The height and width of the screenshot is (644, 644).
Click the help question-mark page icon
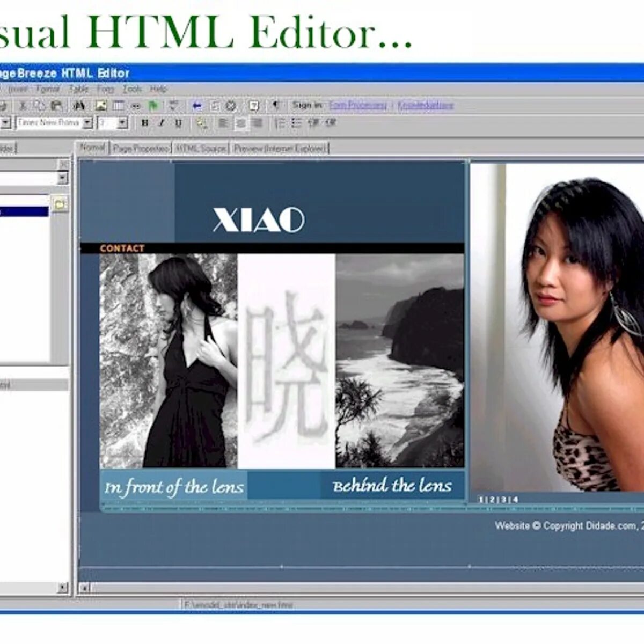[254, 106]
